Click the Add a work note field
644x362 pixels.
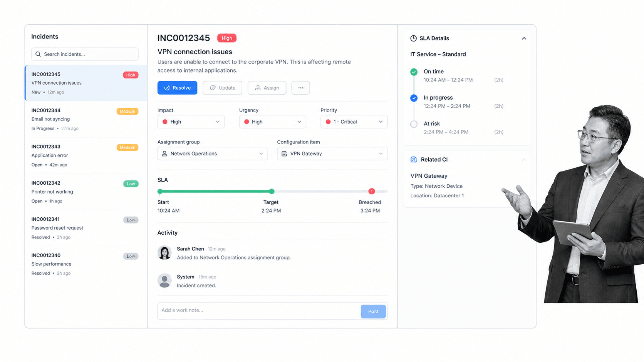(259, 311)
